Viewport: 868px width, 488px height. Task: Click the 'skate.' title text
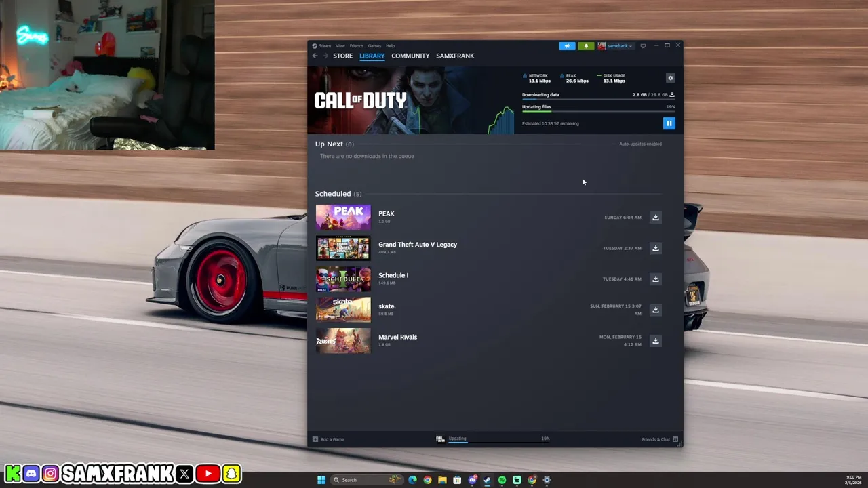pos(387,306)
